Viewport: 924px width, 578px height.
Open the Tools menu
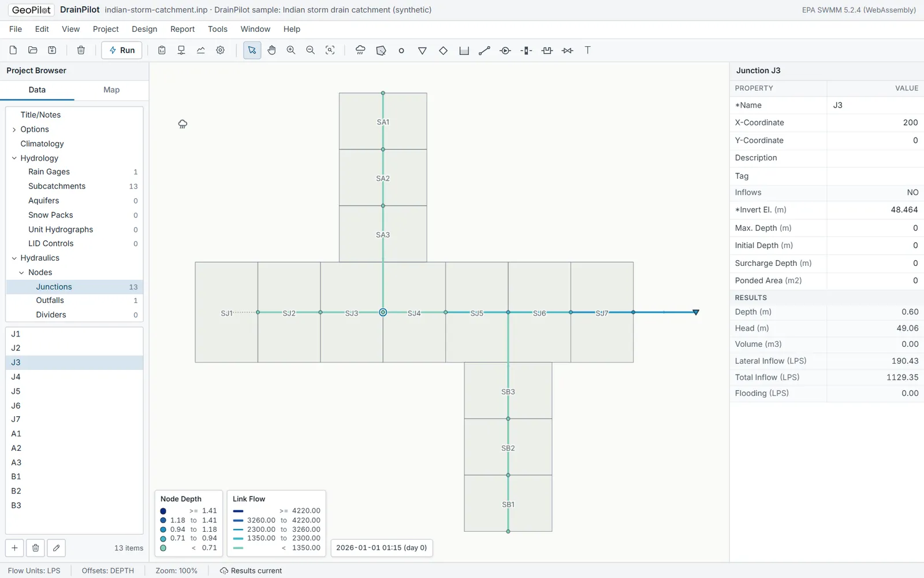(218, 29)
